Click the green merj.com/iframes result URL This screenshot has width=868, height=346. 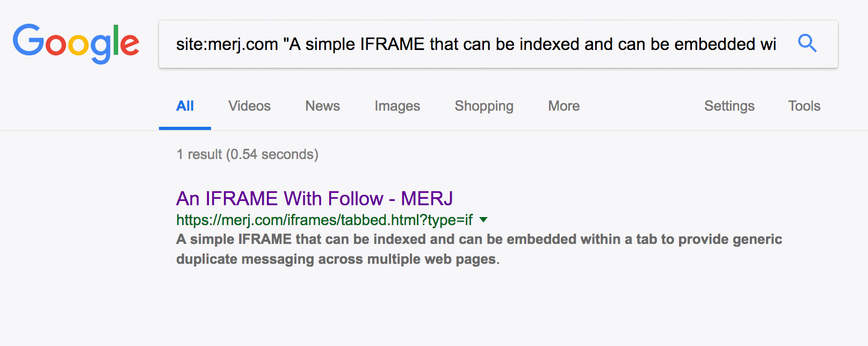point(324,220)
